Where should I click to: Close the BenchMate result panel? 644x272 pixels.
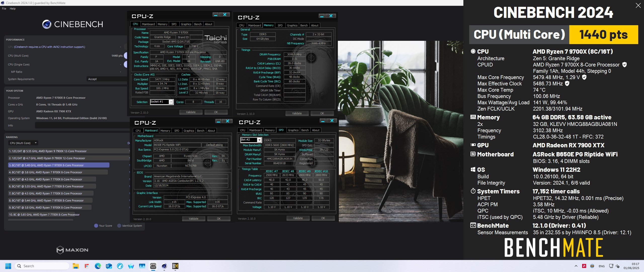pyautogui.click(x=638, y=6)
